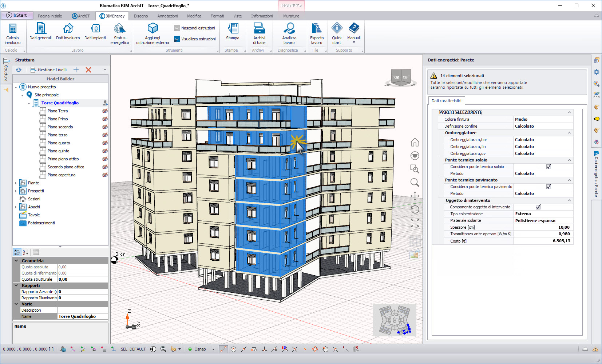Open Dati involucro
The height and width of the screenshot is (364, 602).
pyautogui.click(x=68, y=32)
